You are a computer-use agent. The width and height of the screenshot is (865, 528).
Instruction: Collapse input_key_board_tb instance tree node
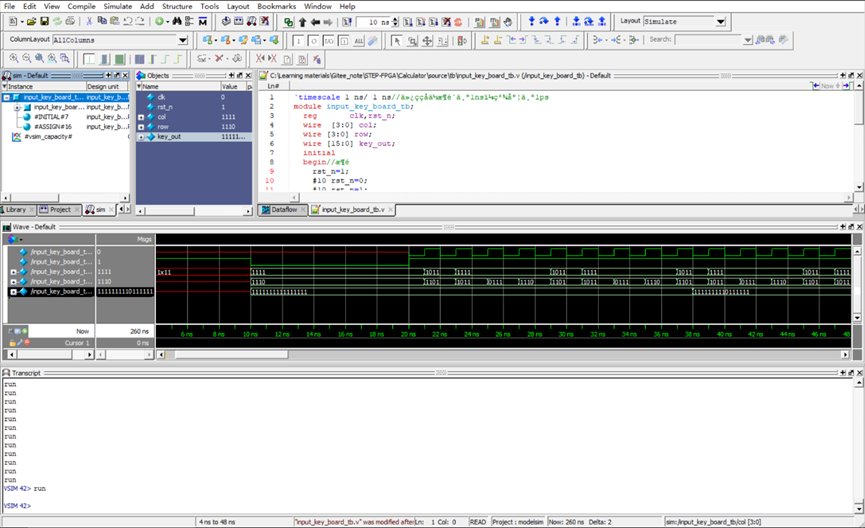pyautogui.click(x=7, y=97)
